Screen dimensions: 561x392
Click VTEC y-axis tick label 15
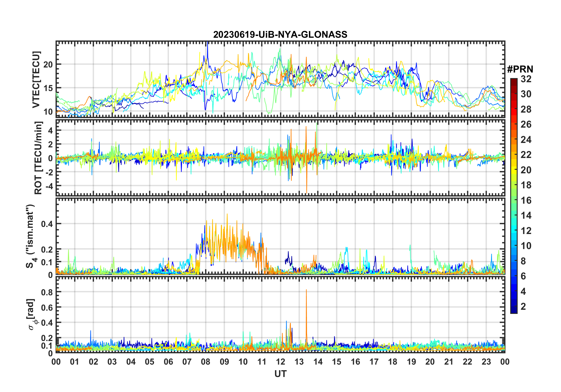[48, 88]
